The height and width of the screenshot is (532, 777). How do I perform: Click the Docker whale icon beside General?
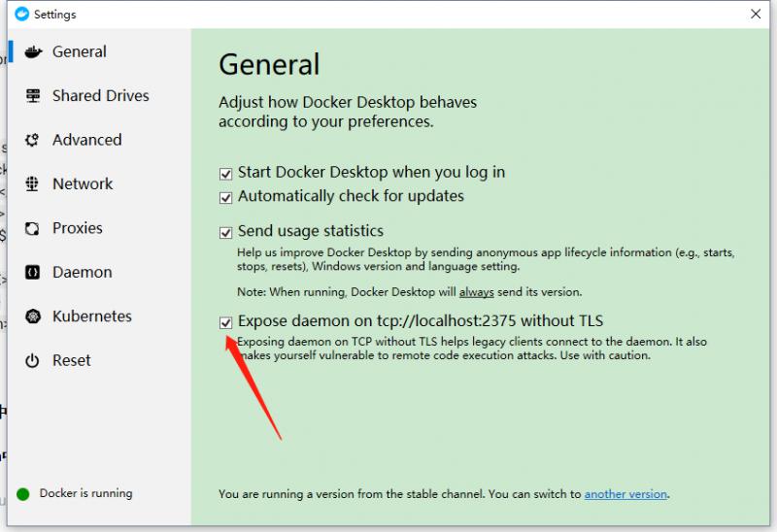[x=32, y=52]
